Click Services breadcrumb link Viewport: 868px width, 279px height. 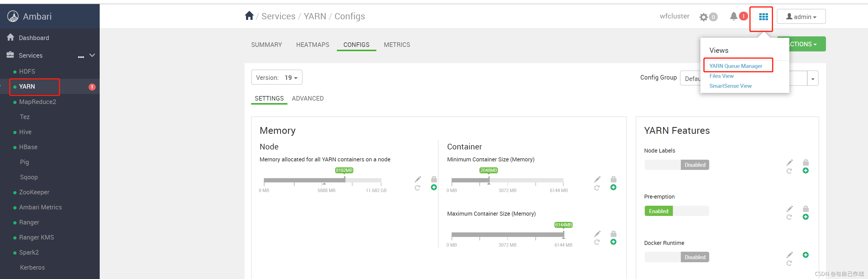coord(278,16)
